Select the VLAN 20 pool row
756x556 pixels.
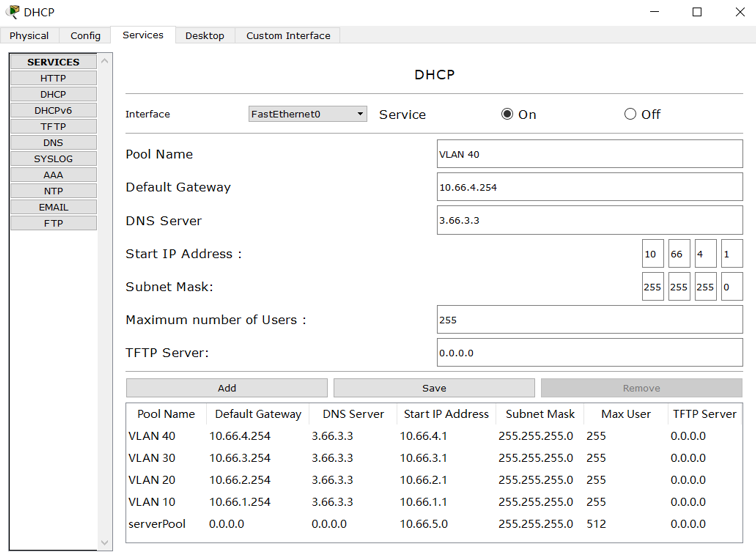point(434,480)
